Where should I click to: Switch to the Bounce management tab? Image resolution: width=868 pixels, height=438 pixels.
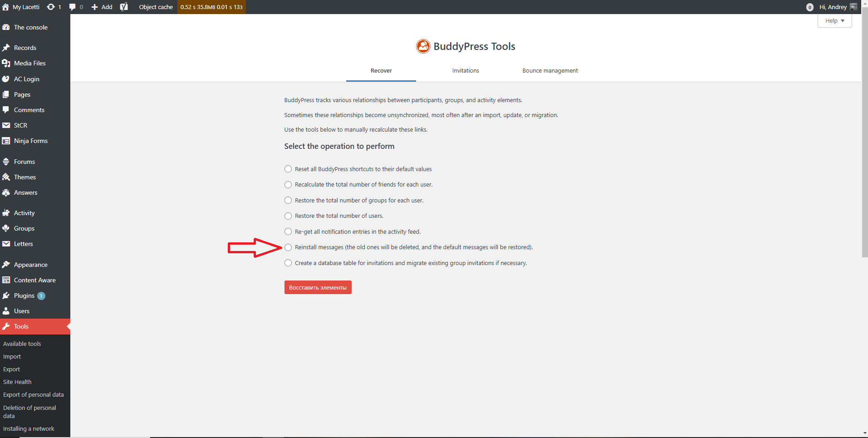tap(550, 71)
